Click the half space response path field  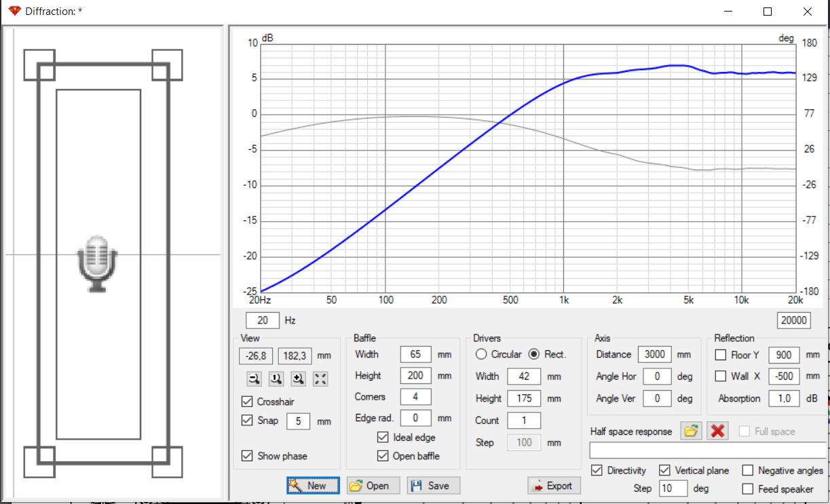tap(709, 450)
